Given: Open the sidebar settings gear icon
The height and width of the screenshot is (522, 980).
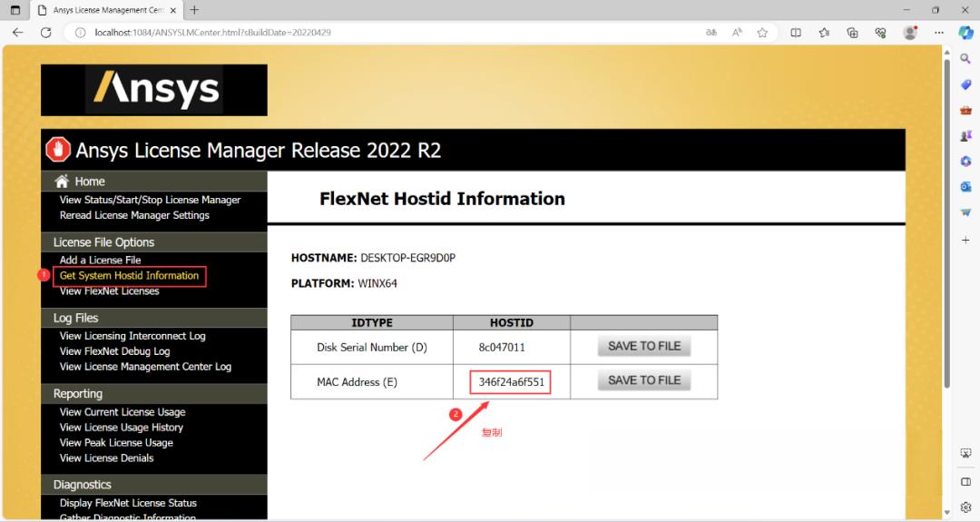Looking at the screenshot, I should (x=965, y=507).
